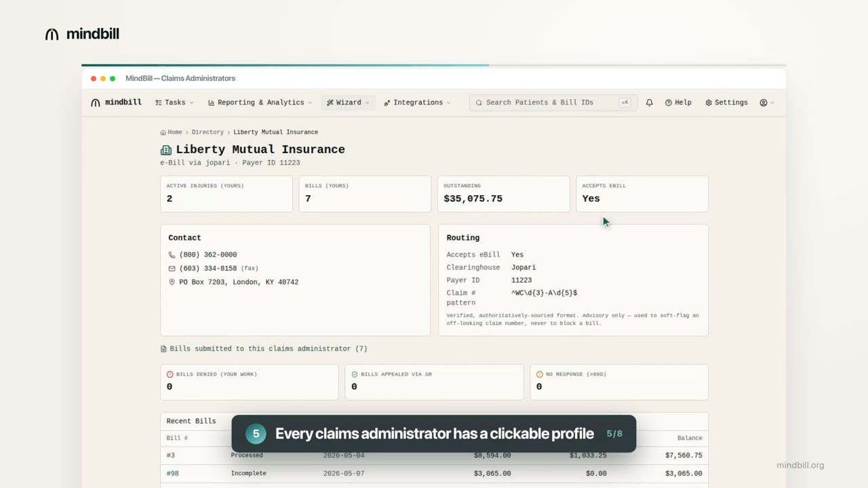Image resolution: width=868 pixels, height=488 pixels.
Task: Click the Accepts eBill card value Yes
Action: 591,199
